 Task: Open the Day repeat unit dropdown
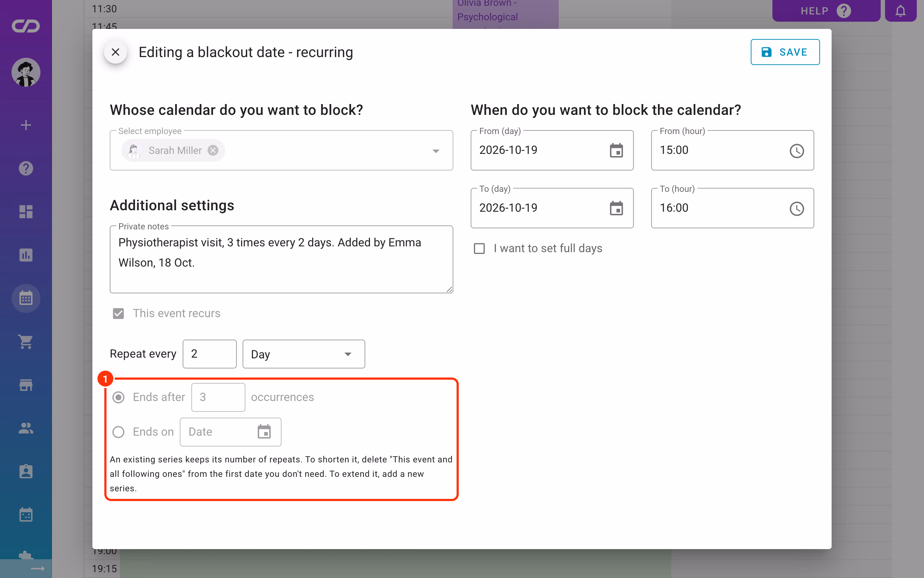304,354
